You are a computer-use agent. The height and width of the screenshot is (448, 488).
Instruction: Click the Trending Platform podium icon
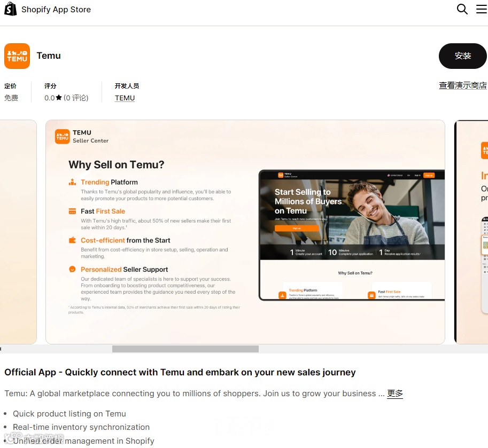[x=72, y=182]
